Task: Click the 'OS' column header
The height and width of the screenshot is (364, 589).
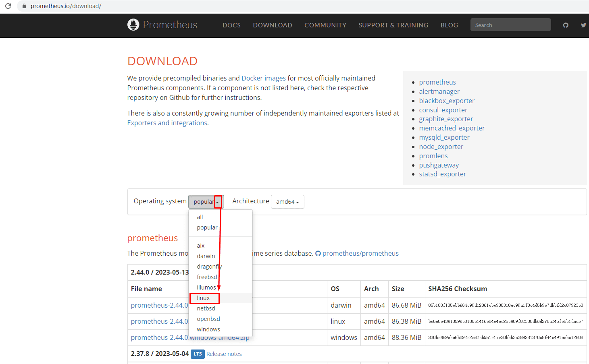Action: pyautogui.click(x=335, y=289)
